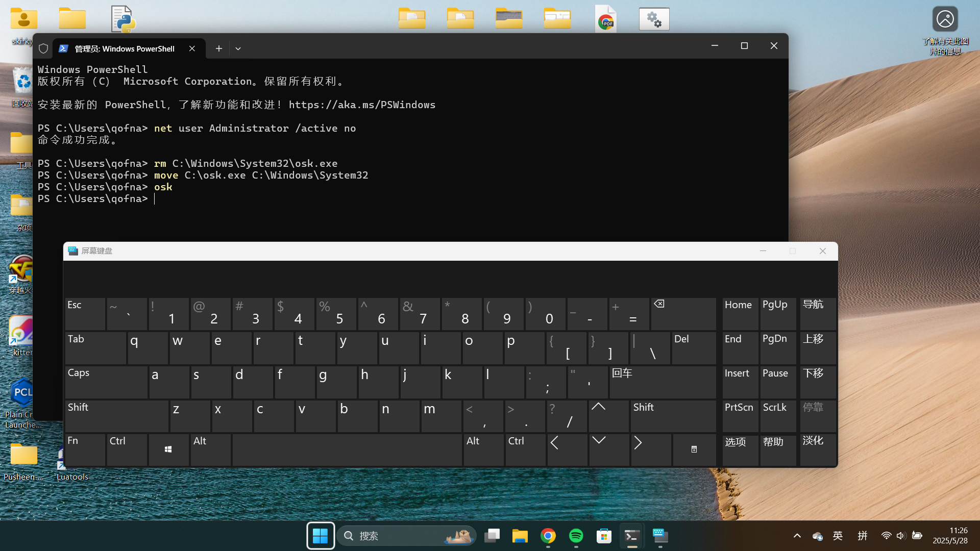Tap the up arrow key on the on-screen keyboard
This screenshot has height=551, width=980.
(609, 416)
